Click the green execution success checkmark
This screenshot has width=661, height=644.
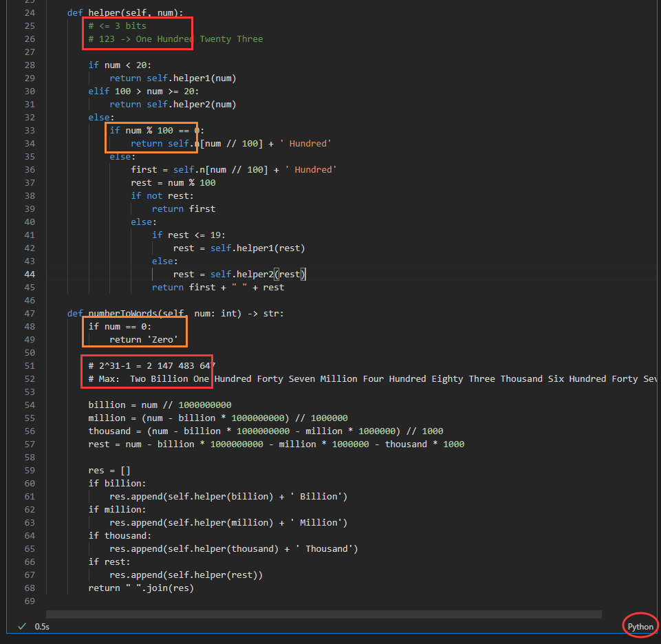[22, 626]
